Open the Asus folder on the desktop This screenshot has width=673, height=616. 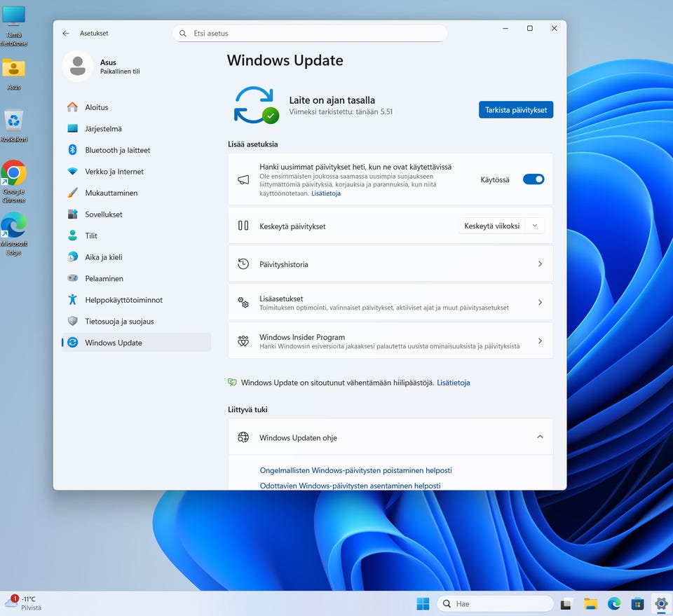tap(14, 74)
